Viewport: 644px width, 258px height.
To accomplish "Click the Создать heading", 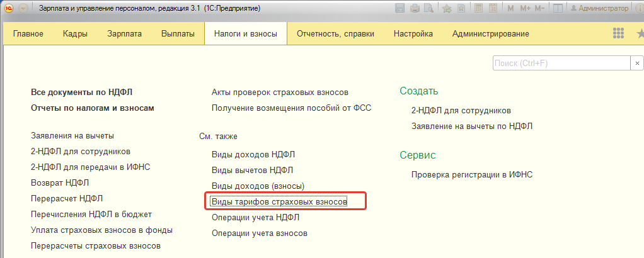I will (418, 91).
